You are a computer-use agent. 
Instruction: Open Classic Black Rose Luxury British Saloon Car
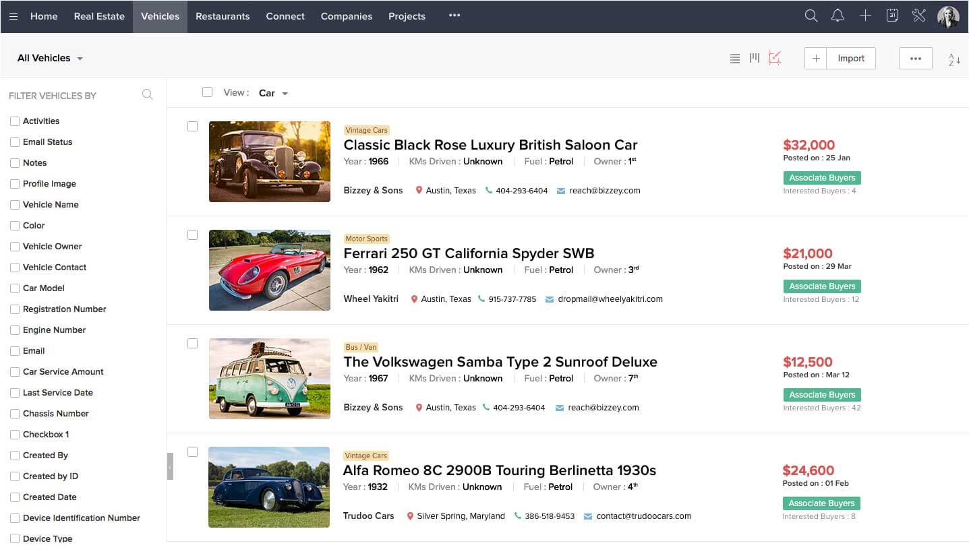tap(490, 145)
